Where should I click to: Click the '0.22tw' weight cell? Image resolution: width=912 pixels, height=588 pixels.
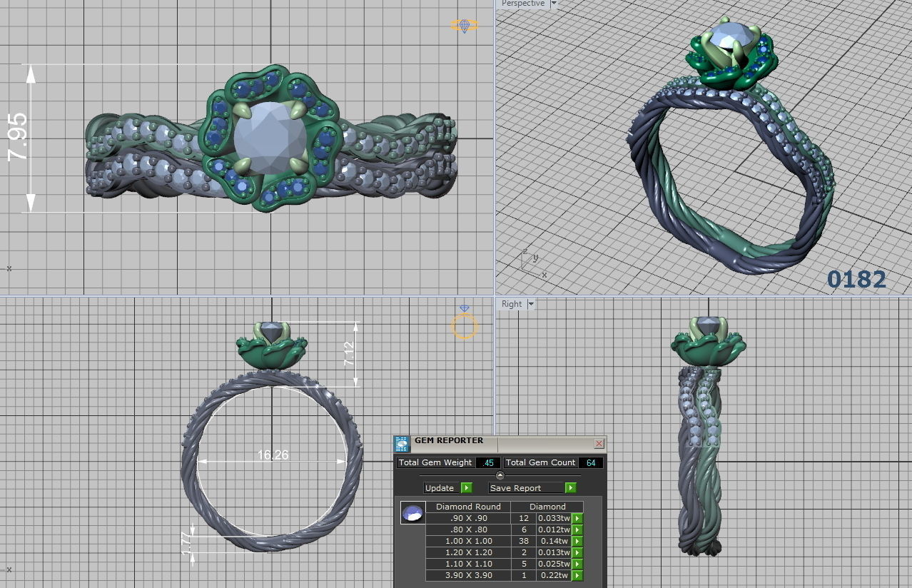coord(554,575)
